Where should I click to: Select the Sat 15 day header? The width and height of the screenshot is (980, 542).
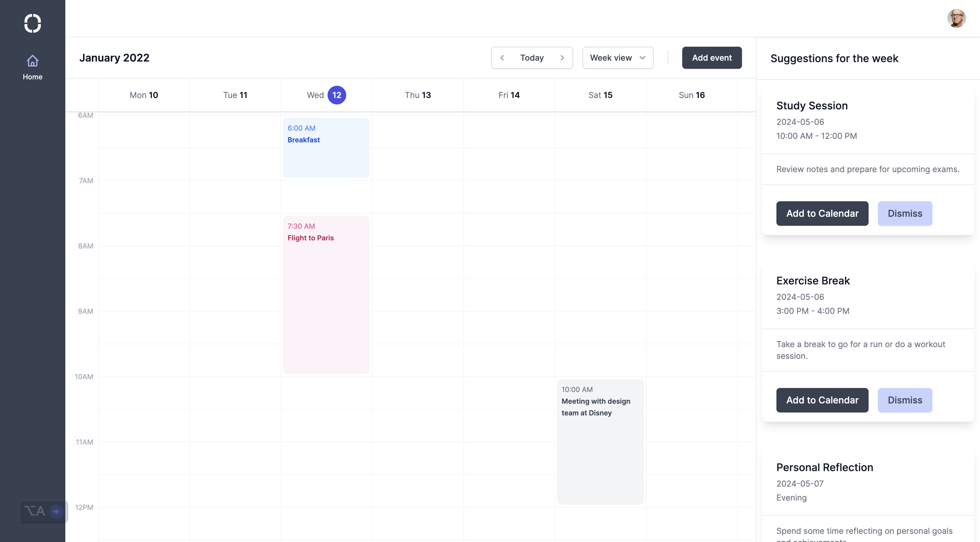600,95
